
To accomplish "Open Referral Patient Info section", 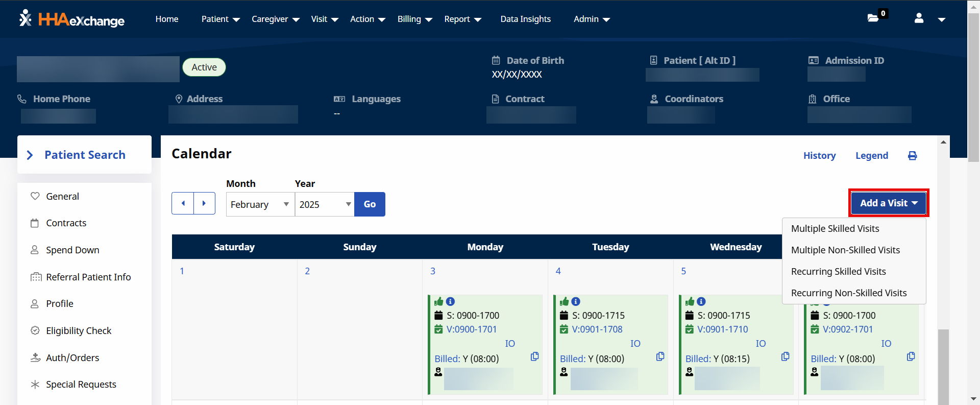I will click(88, 277).
